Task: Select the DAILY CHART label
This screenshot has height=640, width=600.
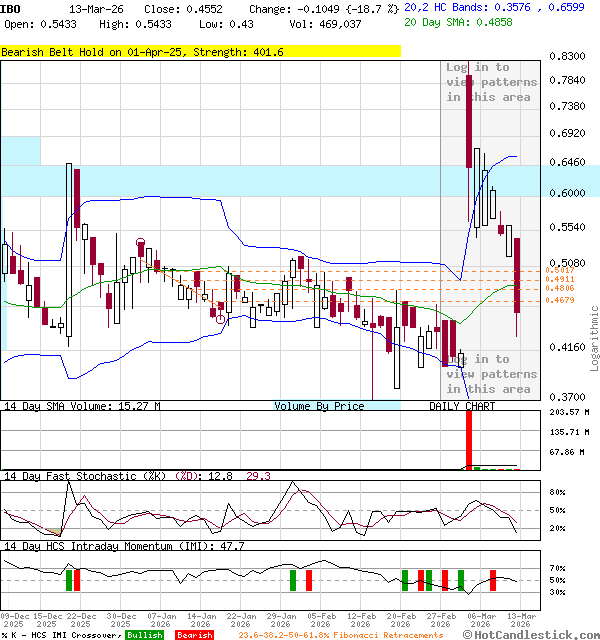Action: [x=462, y=406]
